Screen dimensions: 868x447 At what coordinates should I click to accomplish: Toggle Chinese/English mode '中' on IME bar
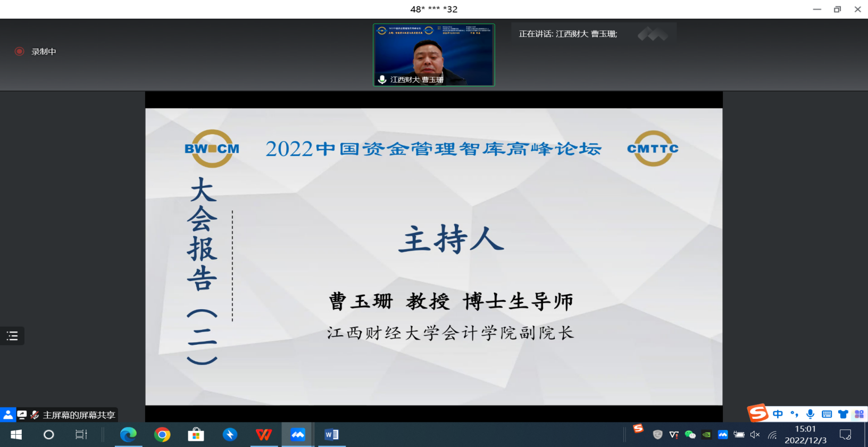778,414
